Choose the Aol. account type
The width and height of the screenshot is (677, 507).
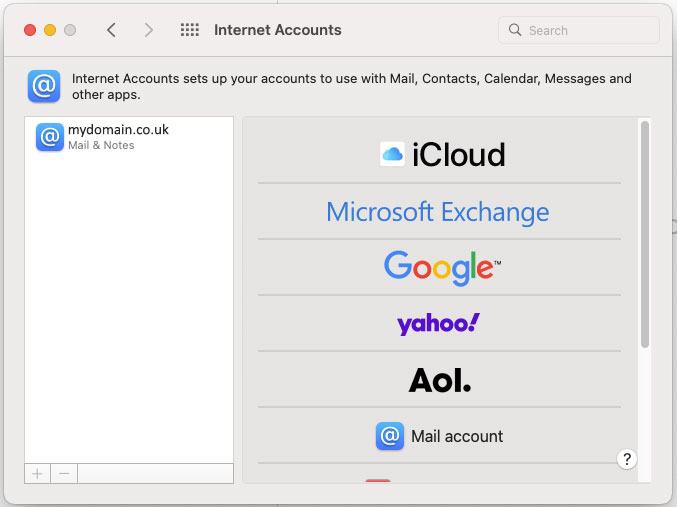click(x=440, y=380)
